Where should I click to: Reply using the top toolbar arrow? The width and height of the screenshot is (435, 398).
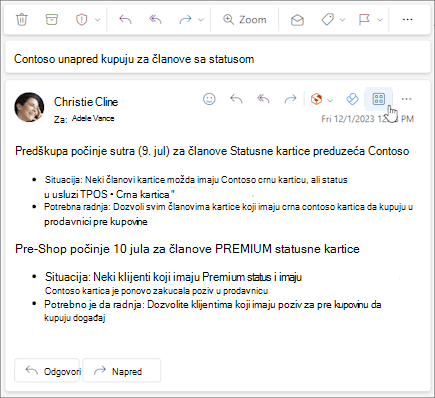tap(125, 20)
